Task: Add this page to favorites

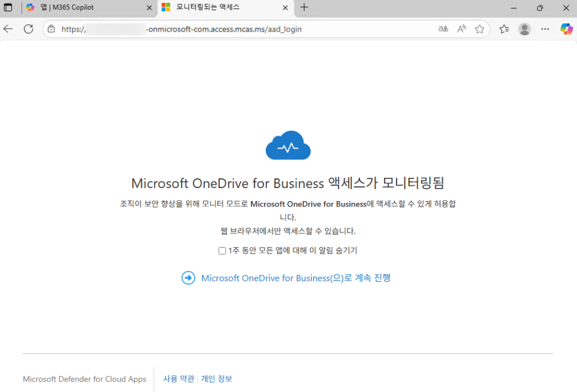Action: coord(480,29)
